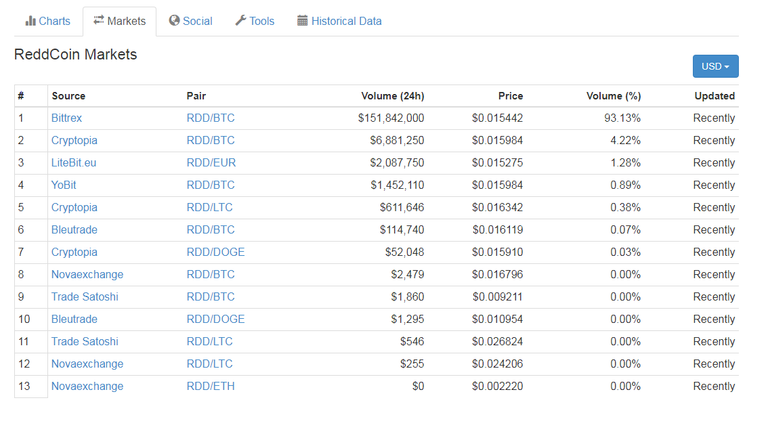The height and width of the screenshot is (423, 768).
Task: Click the Updated column header
Action: pos(715,96)
